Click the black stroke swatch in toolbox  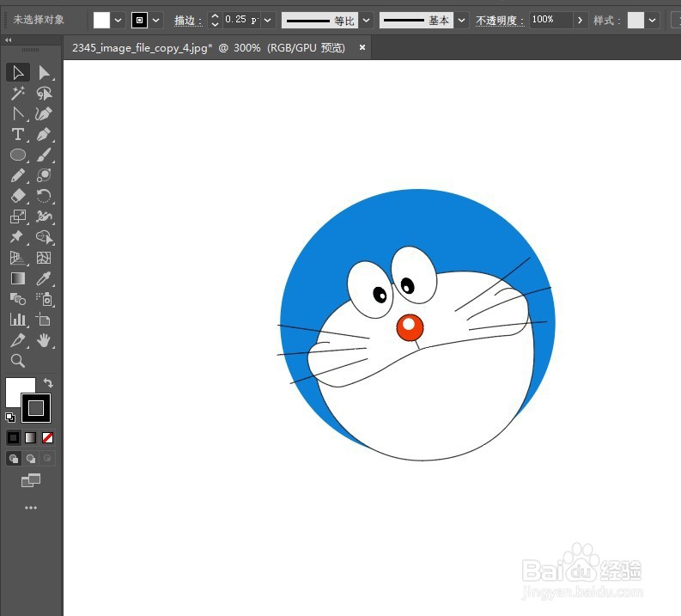coord(36,408)
